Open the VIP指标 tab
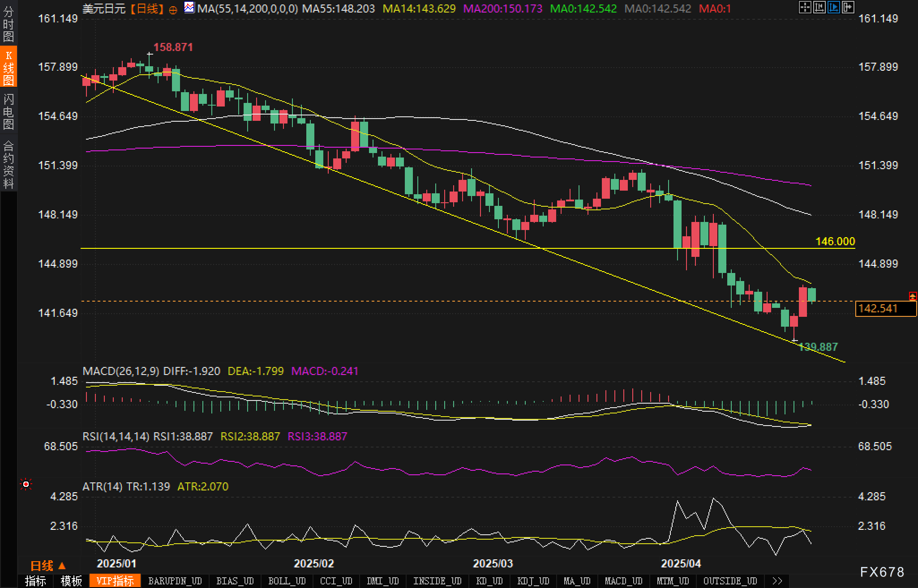Image resolution: width=918 pixels, height=588 pixels. [115, 581]
